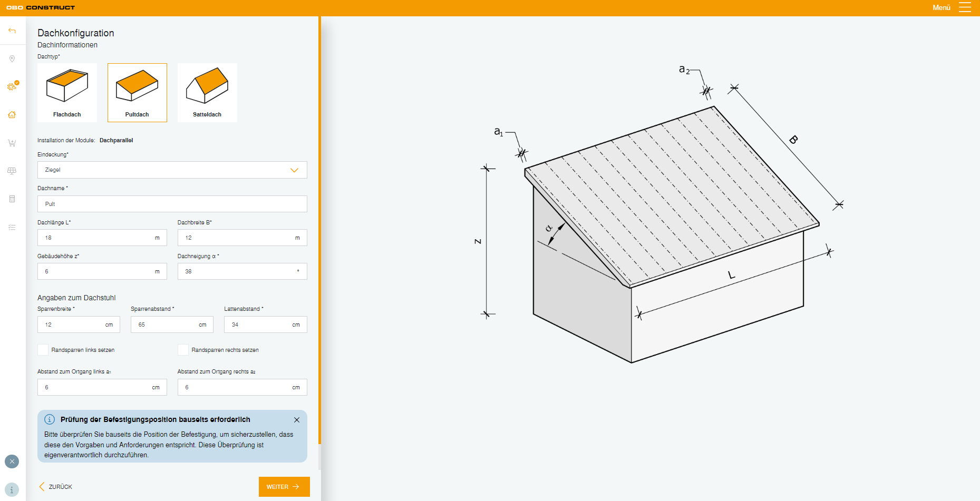This screenshot has width=980, height=501.
Task: Enable Randsparren links setzen checkbox
Action: [43, 350]
